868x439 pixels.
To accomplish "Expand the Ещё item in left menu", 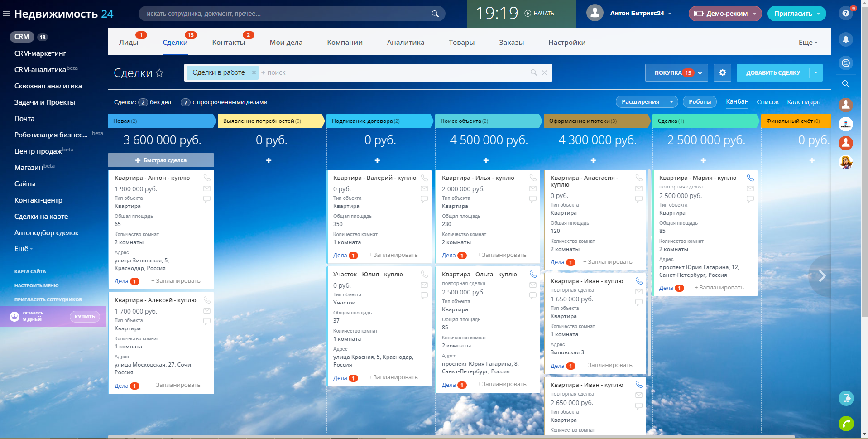I will 23,249.
